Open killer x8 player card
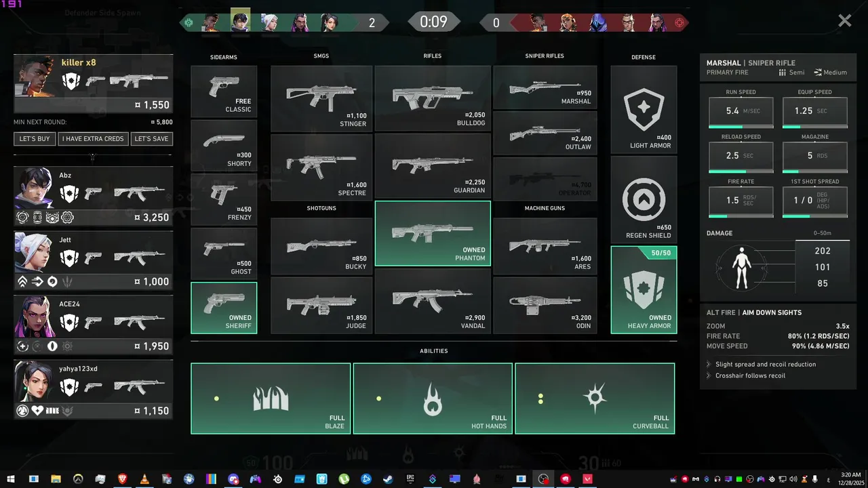This screenshot has height=488, width=868. [x=93, y=84]
